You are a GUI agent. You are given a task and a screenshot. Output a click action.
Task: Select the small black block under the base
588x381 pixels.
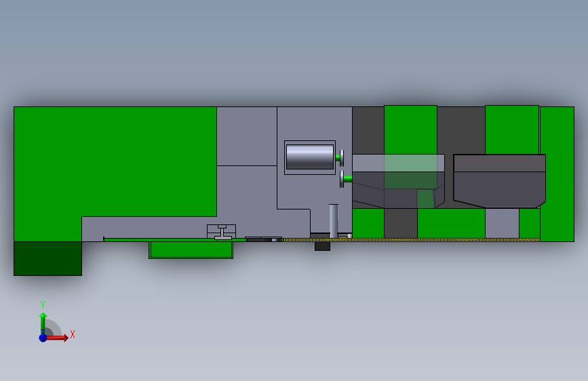(322, 246)
